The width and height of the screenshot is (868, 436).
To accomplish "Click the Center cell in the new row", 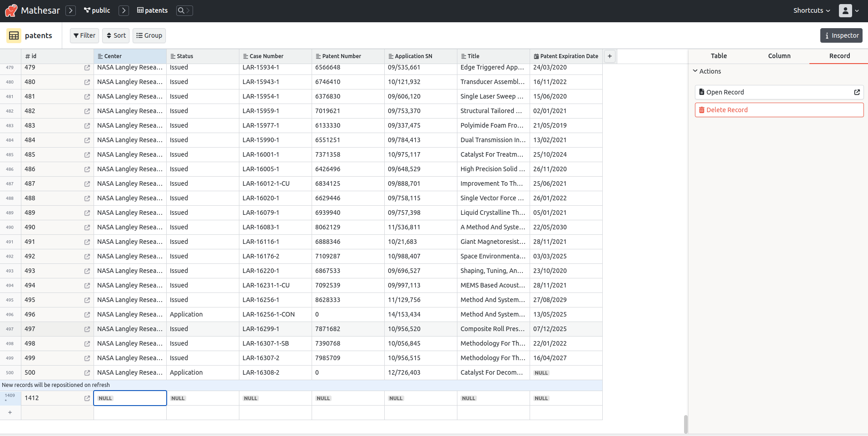I will coord(130,398).
